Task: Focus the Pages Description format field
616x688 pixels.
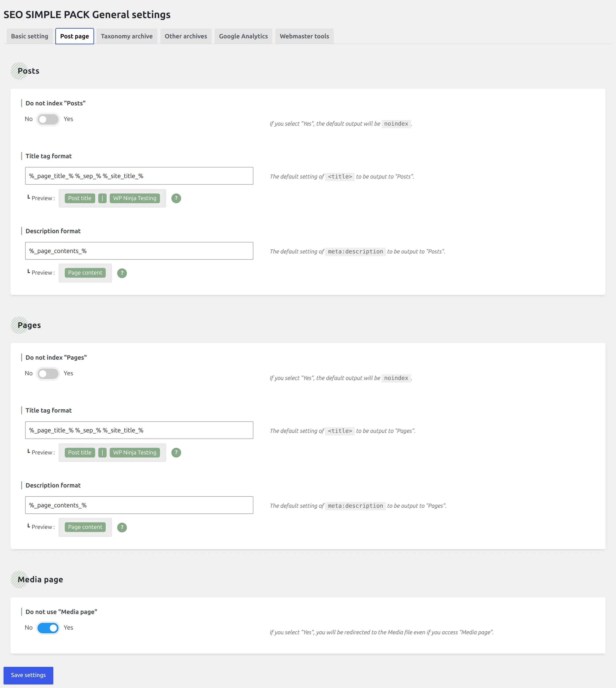Action: 139,505
